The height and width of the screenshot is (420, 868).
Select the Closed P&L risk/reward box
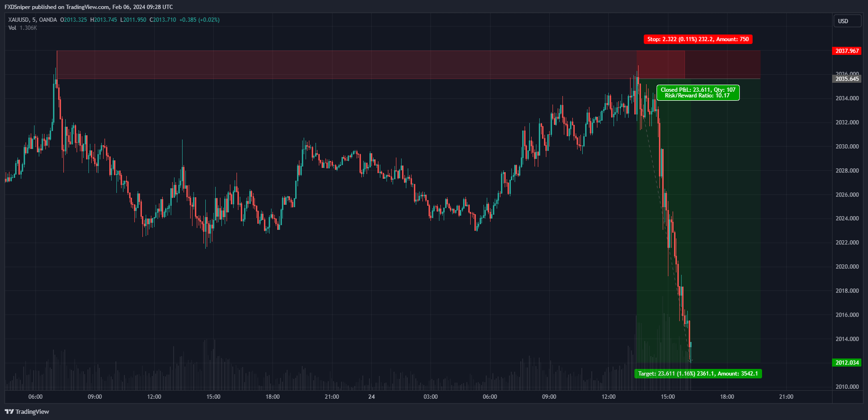pyautogui.click(x=698, y=93)
